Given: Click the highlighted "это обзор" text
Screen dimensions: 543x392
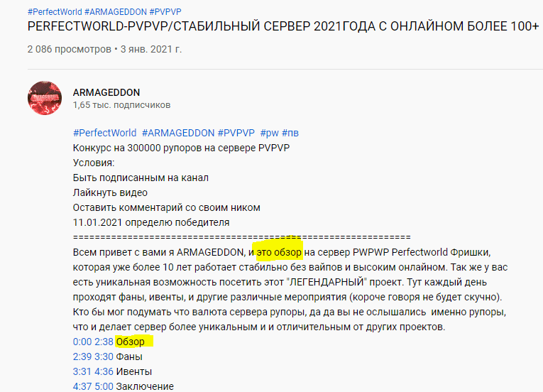Looking at the screenshot, I should click(279, 252).
